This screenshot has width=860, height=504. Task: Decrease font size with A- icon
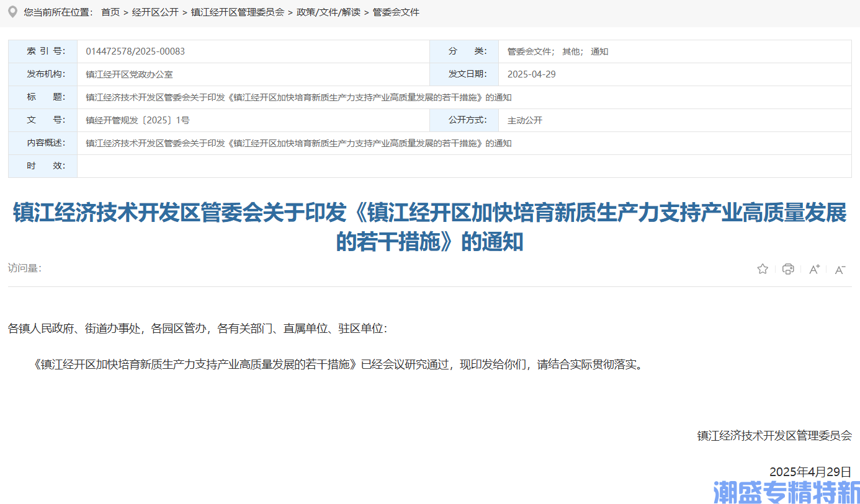pyautogui.click(x=840, y=269)
